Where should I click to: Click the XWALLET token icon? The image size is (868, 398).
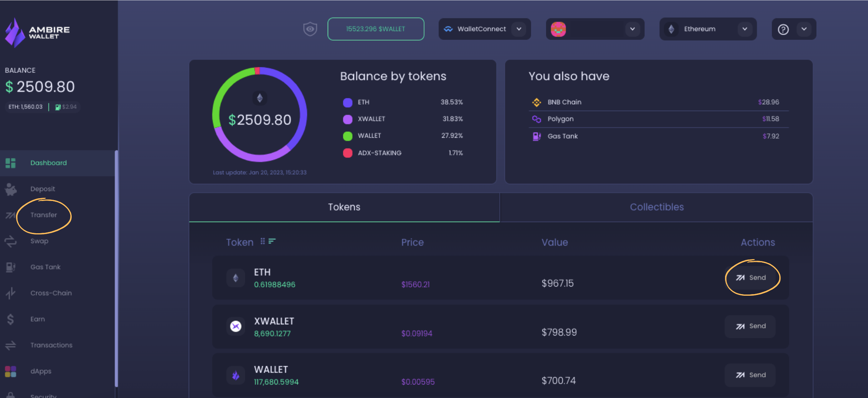click(x=236, y=326)
